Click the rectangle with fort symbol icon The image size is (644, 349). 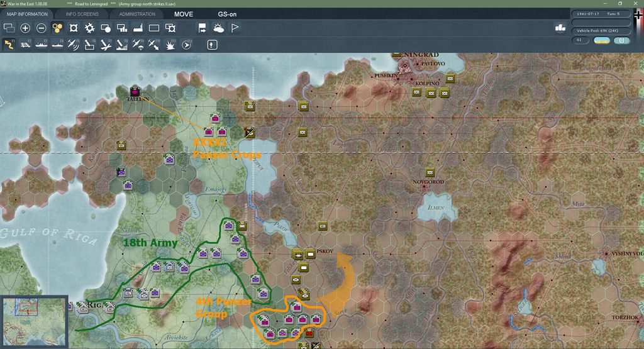click(170, 28)
